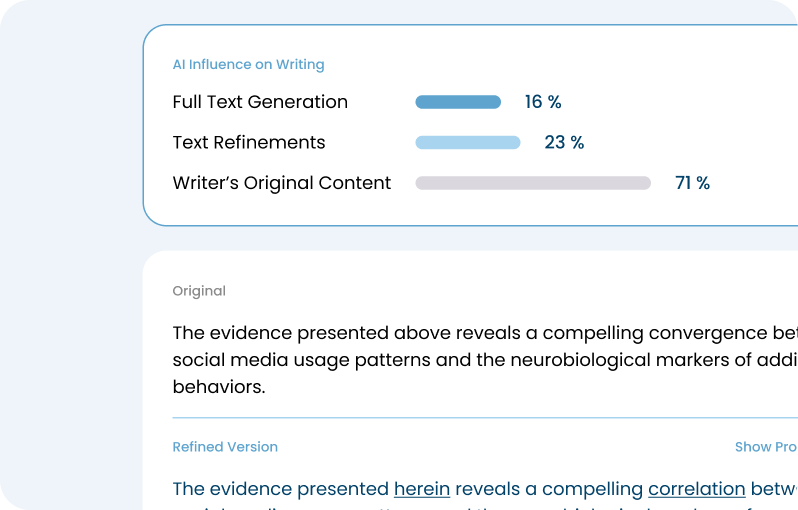Click the word behaviors in original text
This screenshot has width=798, height=510.
[x=219, y=387]
